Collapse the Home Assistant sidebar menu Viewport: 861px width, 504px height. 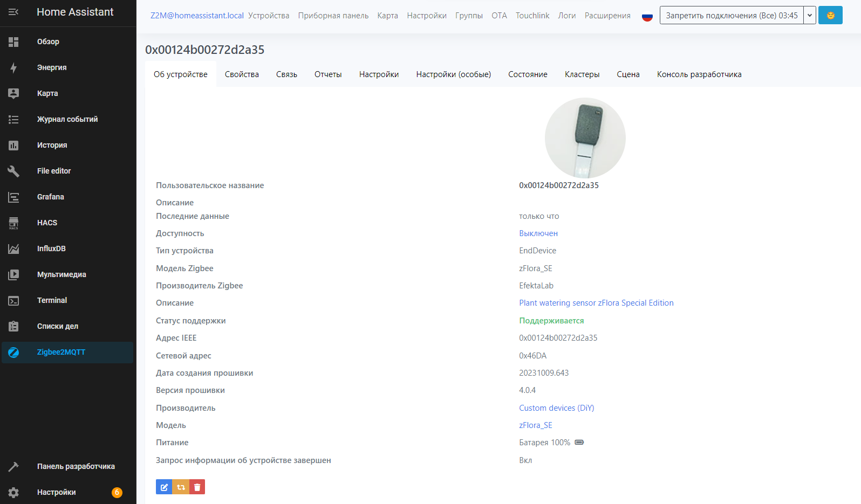[13, 12]
